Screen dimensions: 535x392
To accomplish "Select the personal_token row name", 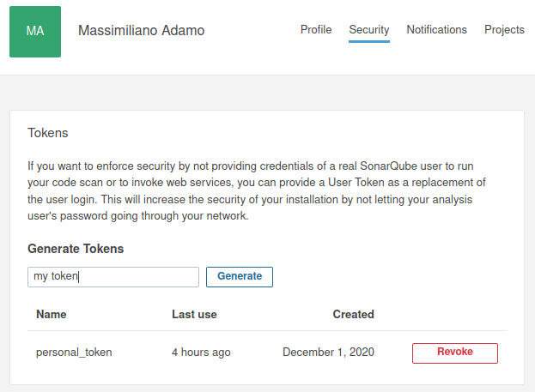I will (74, 353).
